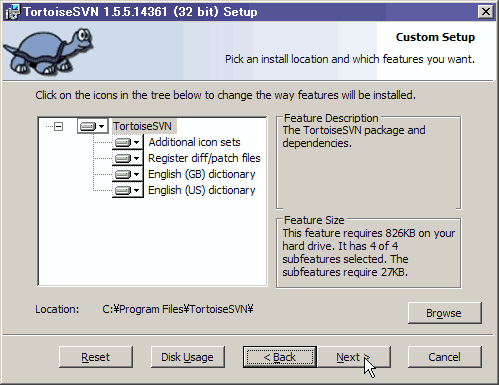Proceed with the Next > button
499x385 pixels.
coord(353,357)
